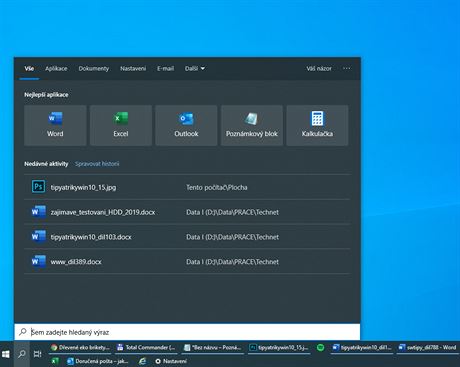Switch to the Dokumenty tab
This screenshot has height=367, width=460.
point(94,68)
